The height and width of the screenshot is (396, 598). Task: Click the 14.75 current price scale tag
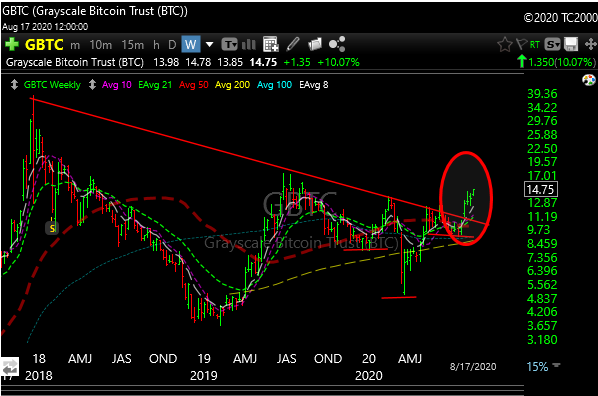(541, 189)
